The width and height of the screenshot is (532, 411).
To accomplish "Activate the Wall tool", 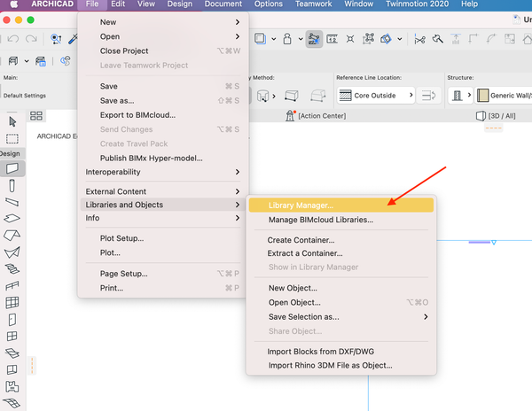I will [x=12, y=168].
